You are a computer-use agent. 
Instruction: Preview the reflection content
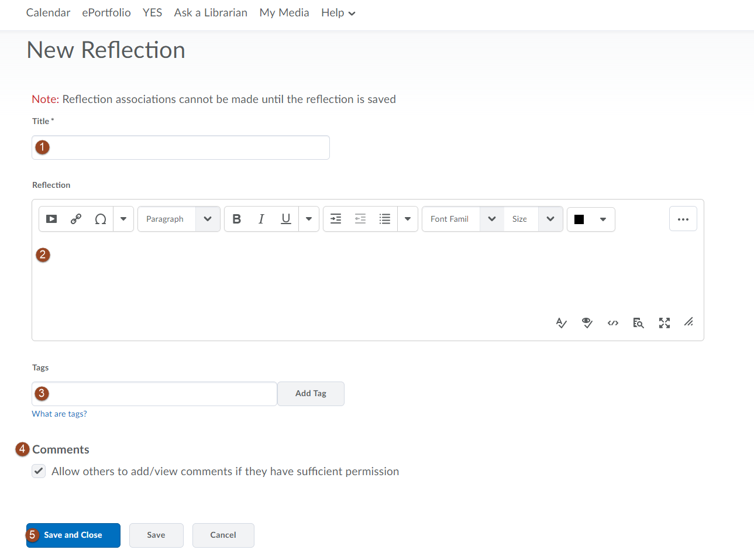point(639,323)
